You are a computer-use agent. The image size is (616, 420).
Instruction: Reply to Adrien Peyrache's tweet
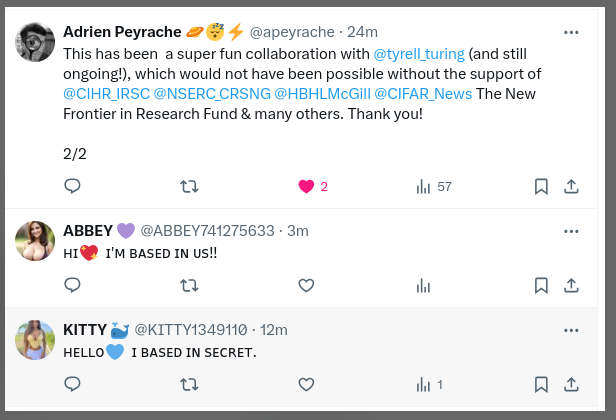click(72, 186)
